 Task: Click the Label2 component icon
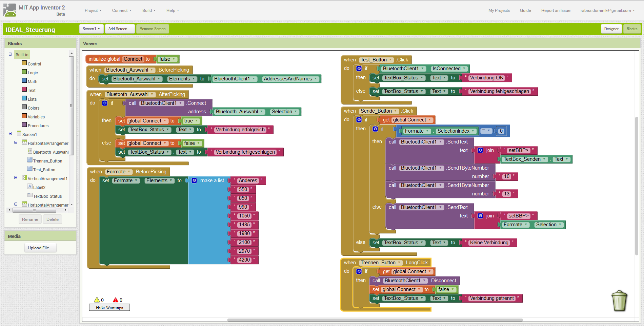[30, 187]
